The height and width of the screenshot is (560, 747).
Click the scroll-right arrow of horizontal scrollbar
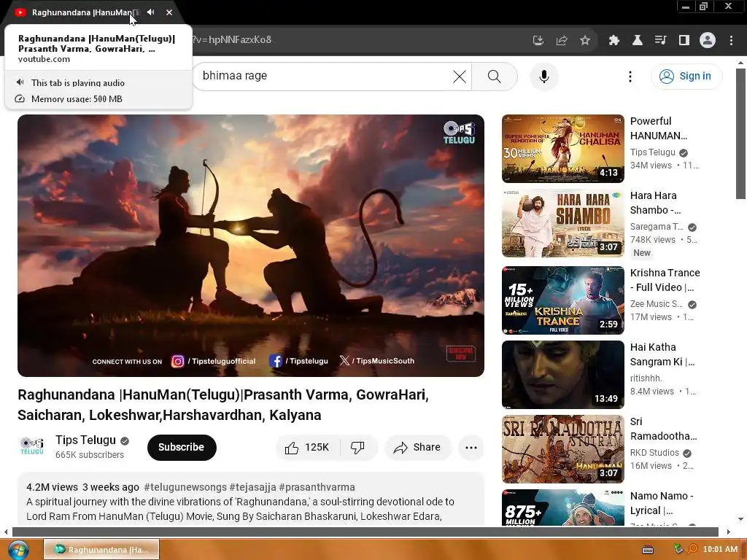pos(728,532)
